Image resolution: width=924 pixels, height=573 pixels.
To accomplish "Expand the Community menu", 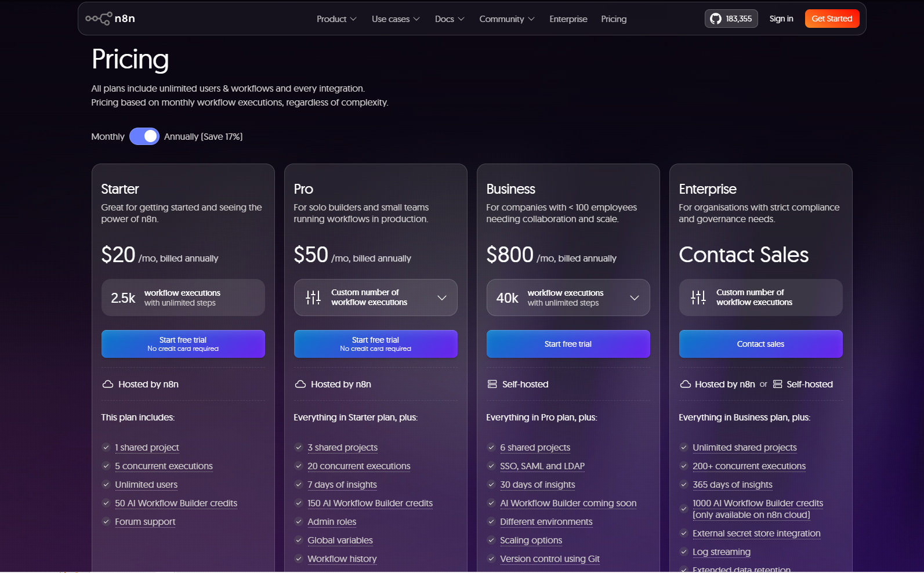I will coord(507,19).
